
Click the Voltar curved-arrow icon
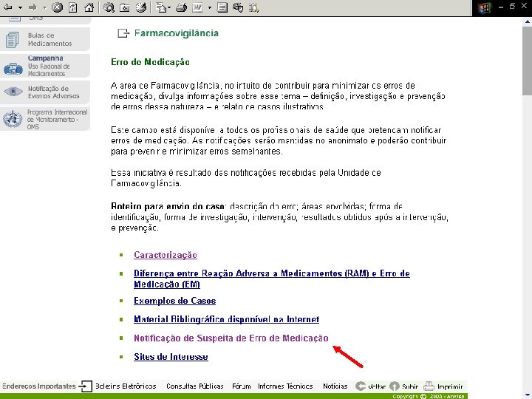[x=361, y=386]
